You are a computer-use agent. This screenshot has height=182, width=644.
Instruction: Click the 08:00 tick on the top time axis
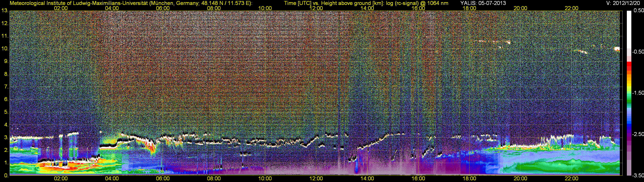pyautogui.click(x=214, y=8)
